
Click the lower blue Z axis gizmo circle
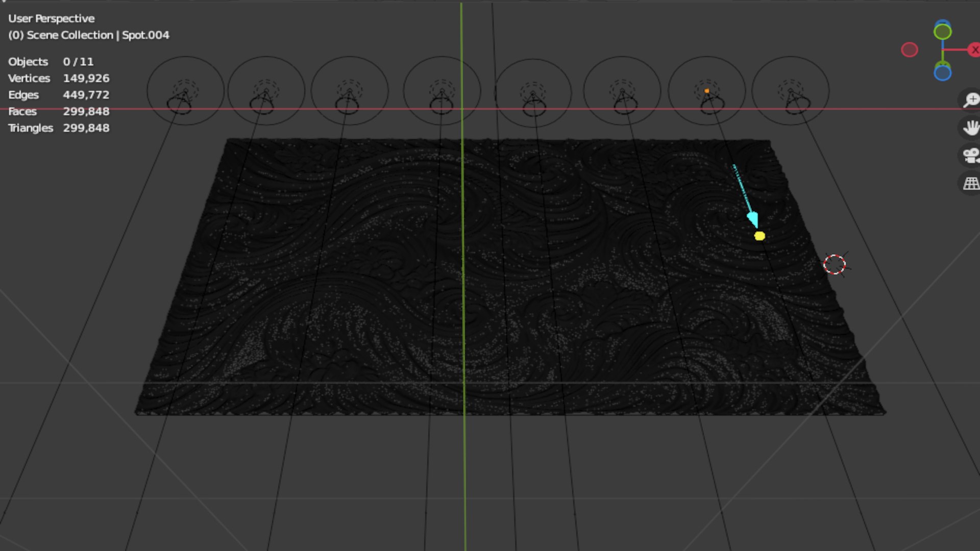[942, 73]
